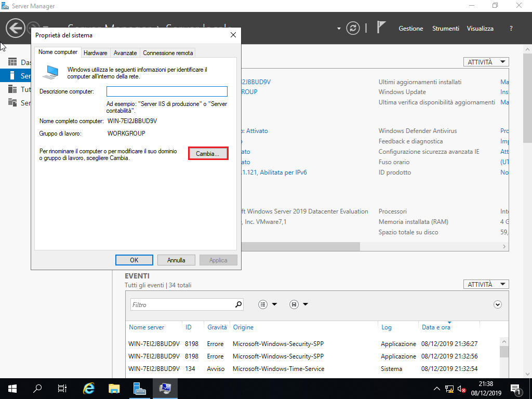Open the save query disk icon

click(294, 304)
